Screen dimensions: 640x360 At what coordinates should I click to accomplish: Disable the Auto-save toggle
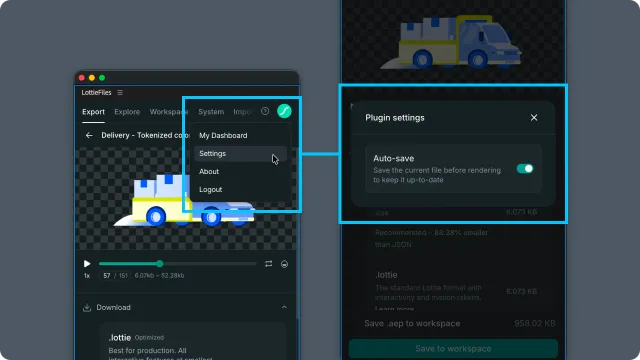coord(524,169)
